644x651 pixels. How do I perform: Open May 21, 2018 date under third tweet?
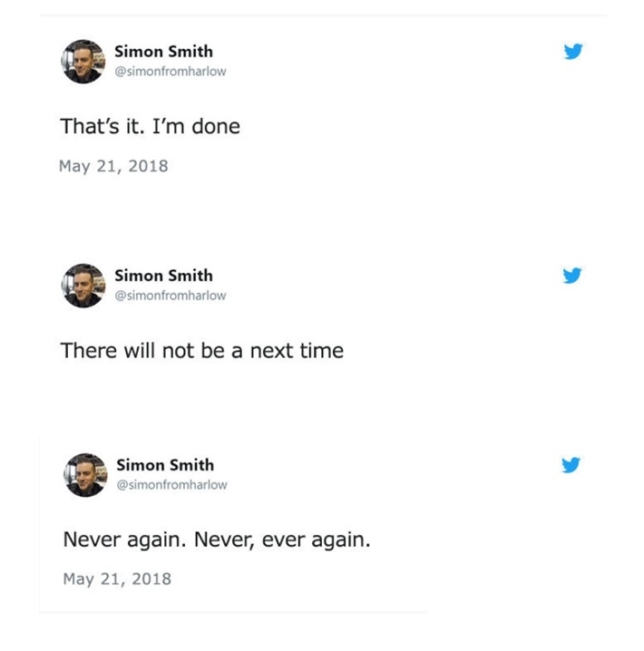(x=116, y=578)
